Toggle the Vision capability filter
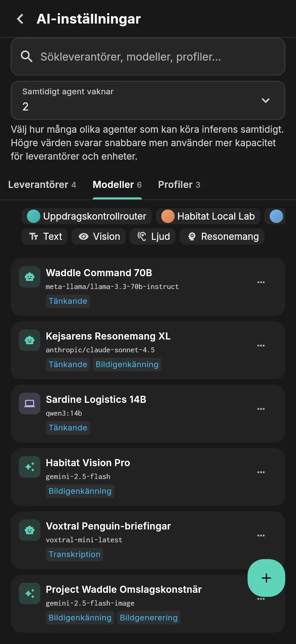 (x=99, y=236)
